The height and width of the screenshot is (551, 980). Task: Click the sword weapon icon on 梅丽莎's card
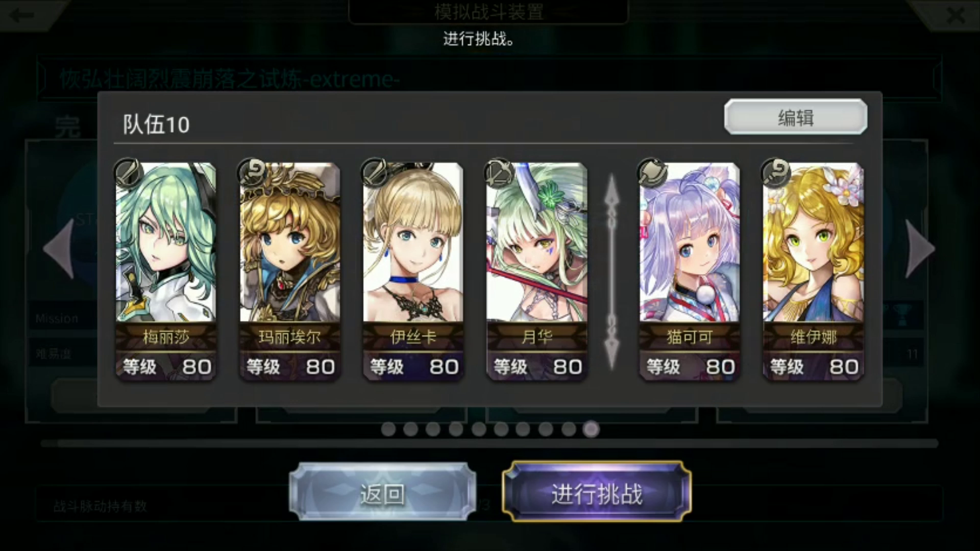(x=129, y=172)
